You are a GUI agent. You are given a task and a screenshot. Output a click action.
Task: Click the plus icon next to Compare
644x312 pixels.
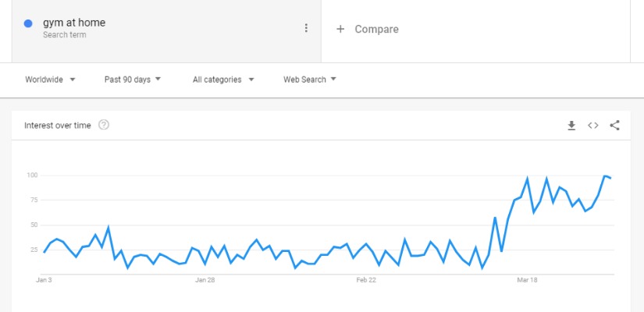click(340, 29)
